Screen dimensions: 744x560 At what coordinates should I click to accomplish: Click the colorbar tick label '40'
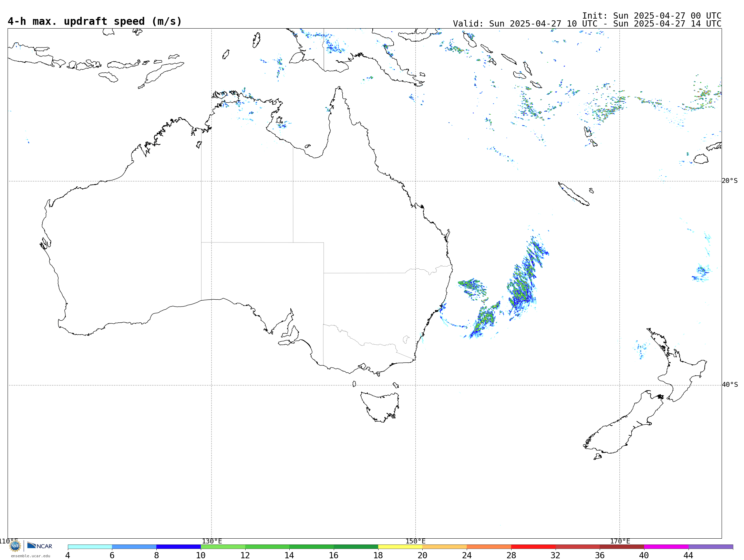644,556
